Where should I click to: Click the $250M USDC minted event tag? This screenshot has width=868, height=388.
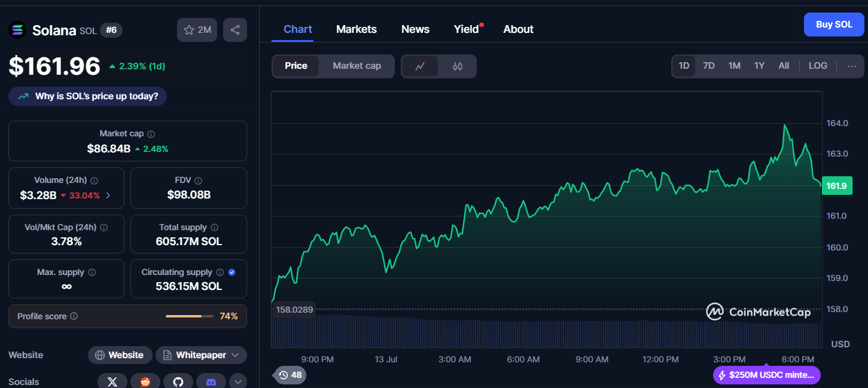[x=767, y=375]
